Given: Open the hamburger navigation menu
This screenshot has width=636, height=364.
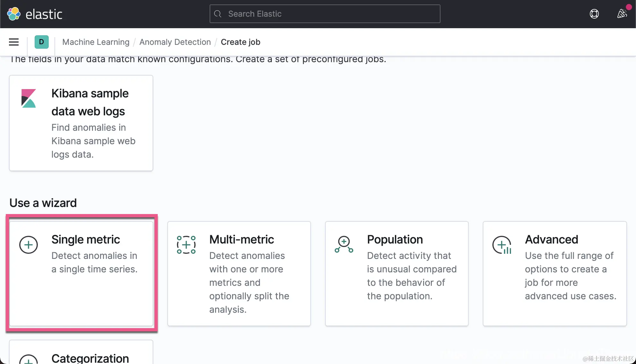Looking at the screenshot, I should (x=14, y=42).
